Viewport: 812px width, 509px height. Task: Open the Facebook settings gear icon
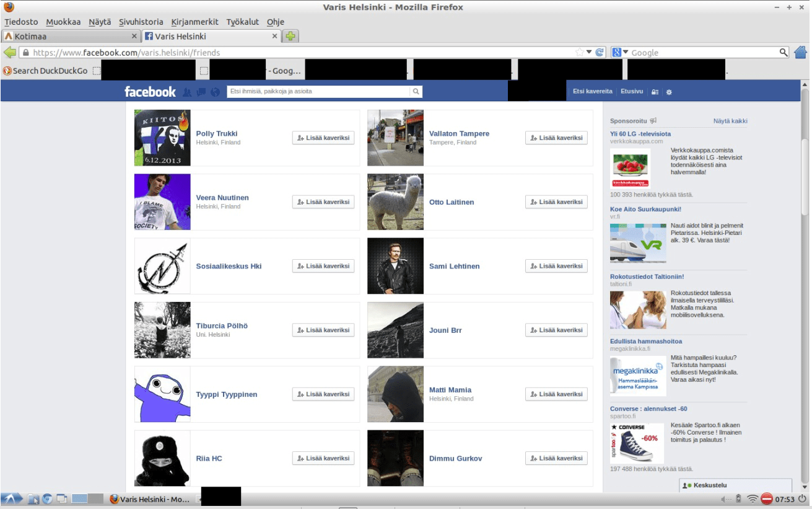669,92
